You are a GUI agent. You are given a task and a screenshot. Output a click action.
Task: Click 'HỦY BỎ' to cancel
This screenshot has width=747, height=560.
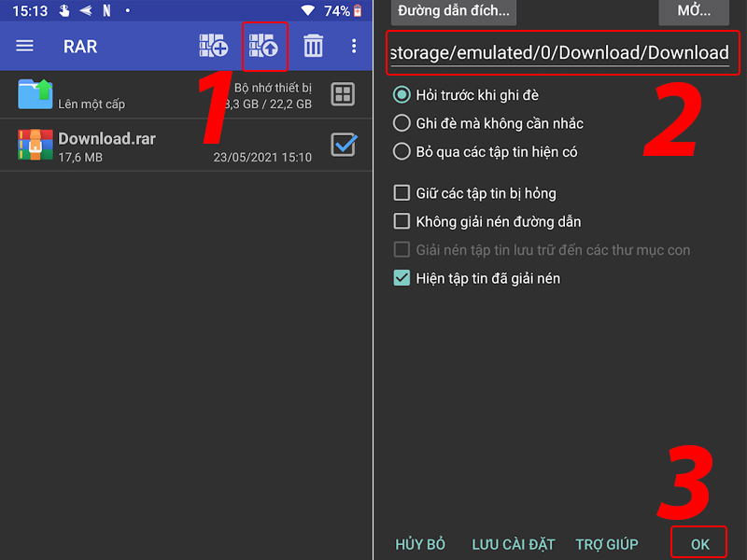coord(420,544)
